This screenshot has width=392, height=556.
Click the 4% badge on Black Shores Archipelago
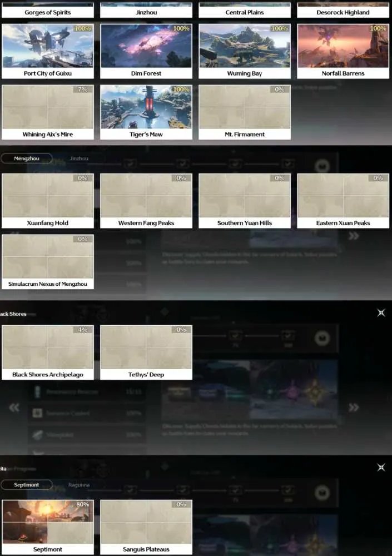83,330
